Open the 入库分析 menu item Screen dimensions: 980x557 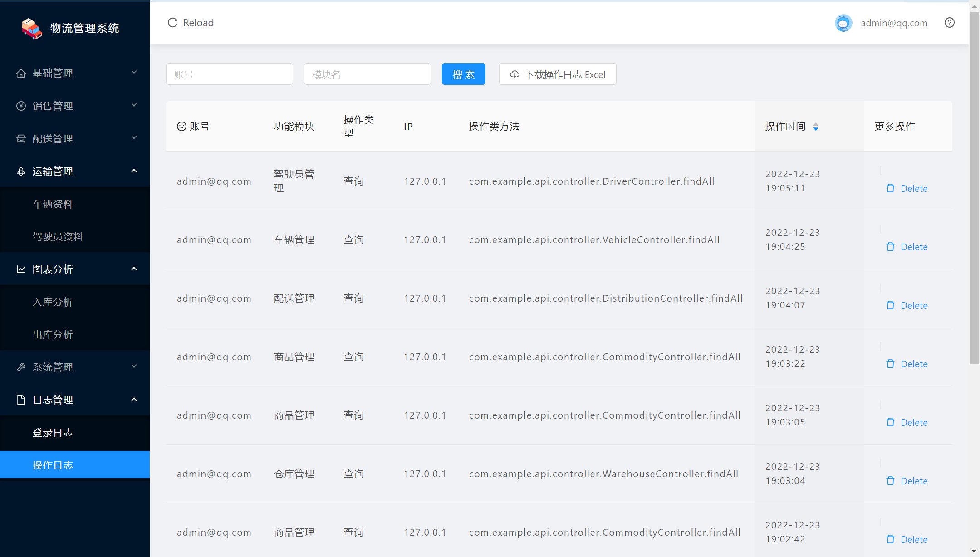pos(75,302)
